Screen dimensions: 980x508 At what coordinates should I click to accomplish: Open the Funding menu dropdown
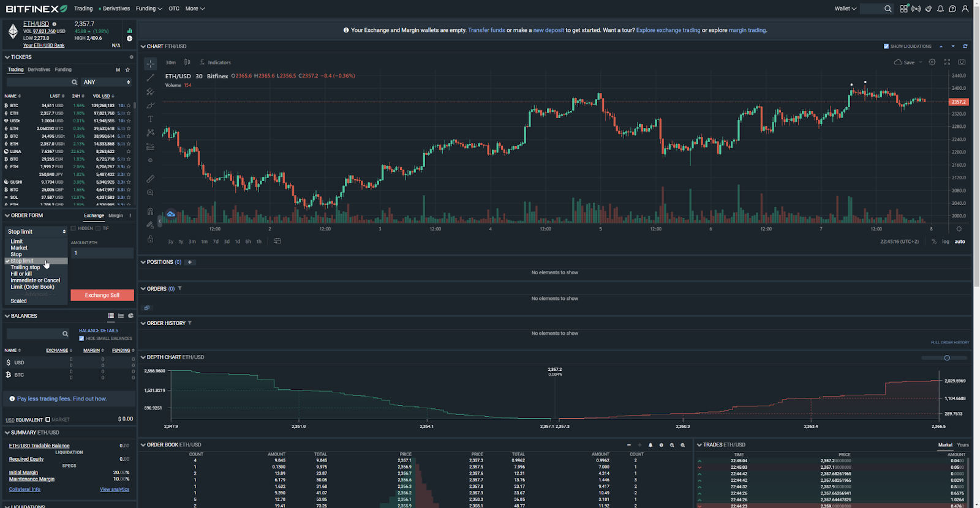pyautogui.click(x=149, y=9)
